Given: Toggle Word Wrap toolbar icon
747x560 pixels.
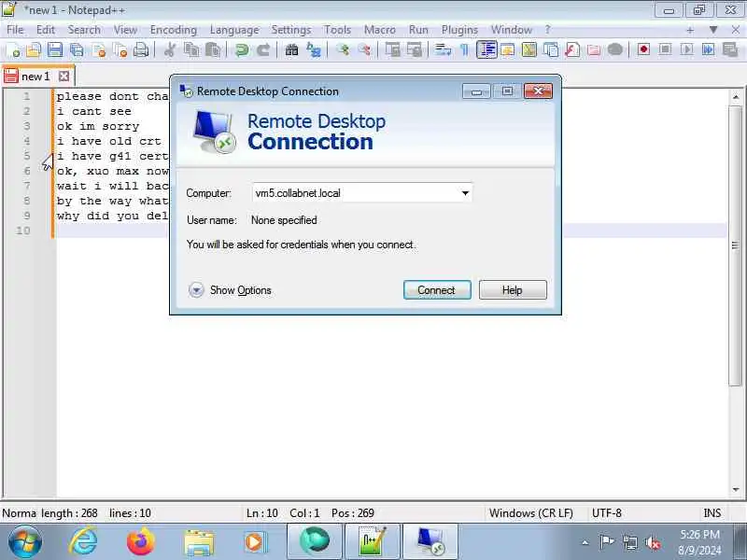Looking at the screenshot, I should pyautogui.click(x=443, y=49).
